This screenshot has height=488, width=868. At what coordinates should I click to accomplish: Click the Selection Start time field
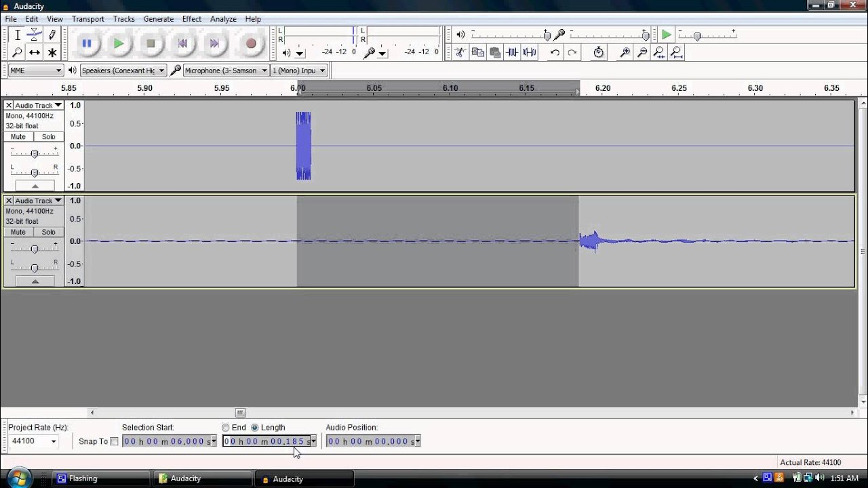166,441
